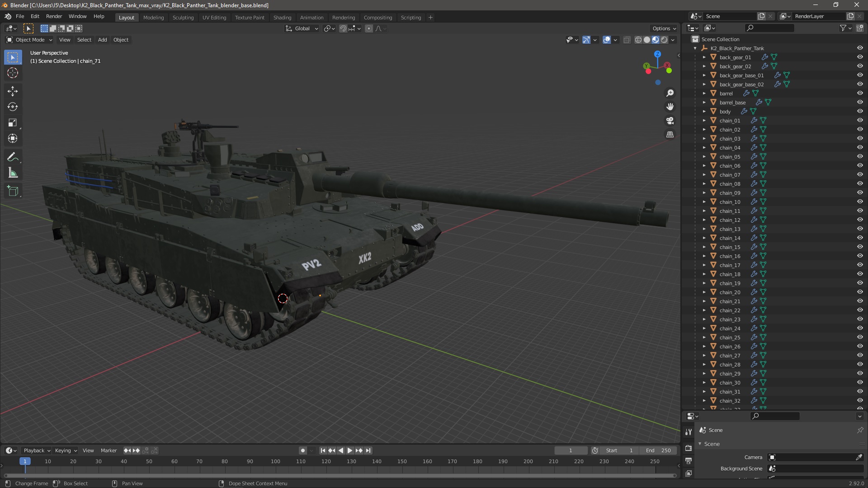Screen dimensions: 868x488
Task: Toggle proportional editing button
Action: (369, 28)
